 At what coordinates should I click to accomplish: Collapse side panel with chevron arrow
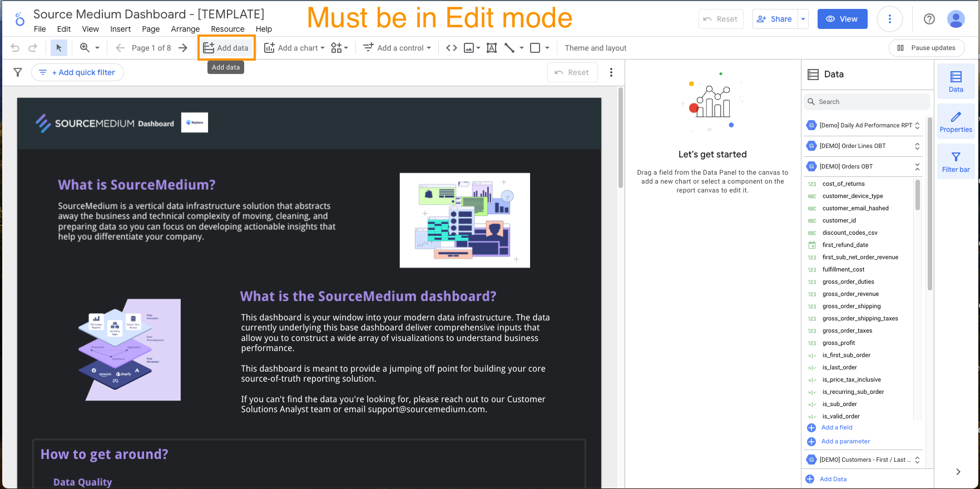point(958,472)
